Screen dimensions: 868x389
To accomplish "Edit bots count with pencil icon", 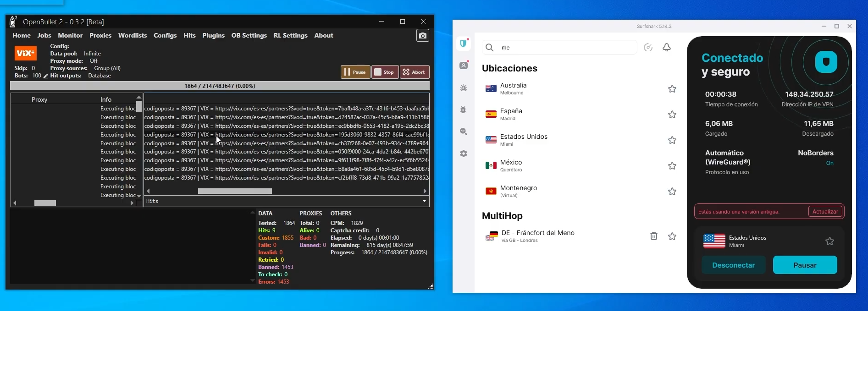I will click(x=45, y=76).
